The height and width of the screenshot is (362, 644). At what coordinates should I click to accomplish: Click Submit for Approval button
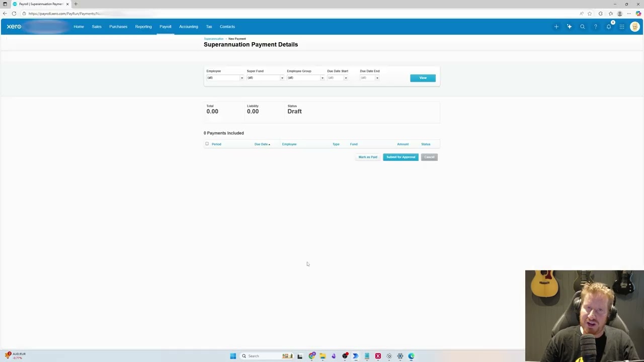pos(400,157)
